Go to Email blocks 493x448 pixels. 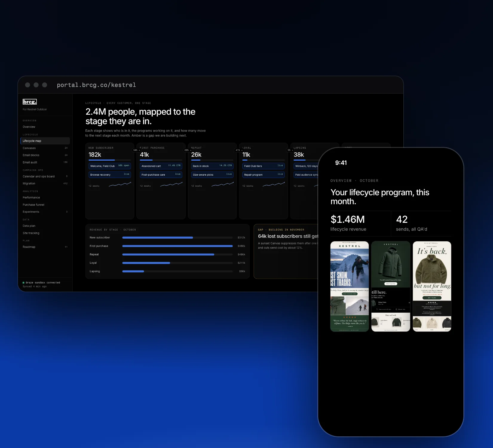45,155
